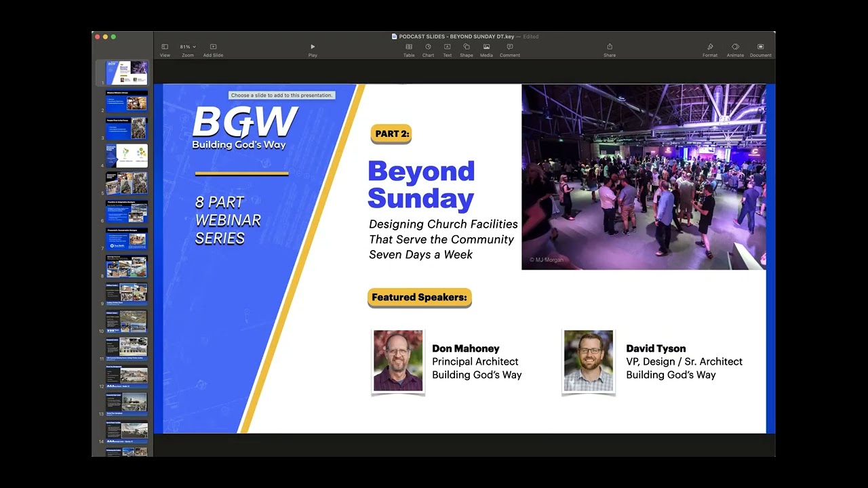Image resolution: width=868 pixels, height=488 pixels.
Task: Open the Shape library
Action: tap(467, 49)
